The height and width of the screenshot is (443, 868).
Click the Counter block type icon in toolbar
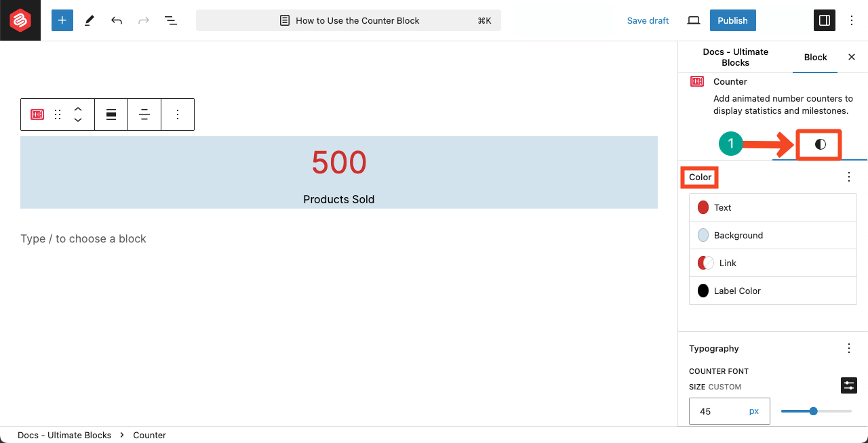[x=37, y=114]
